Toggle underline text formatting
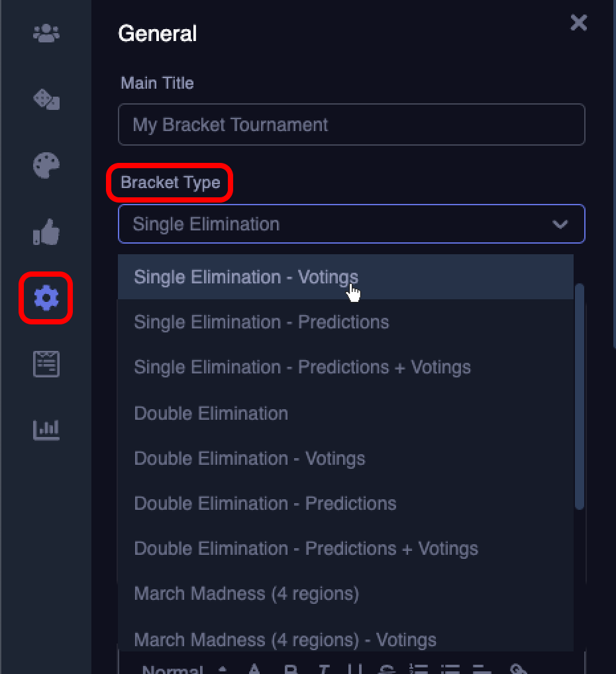This screenshot has width=616, height=674. 354,669
